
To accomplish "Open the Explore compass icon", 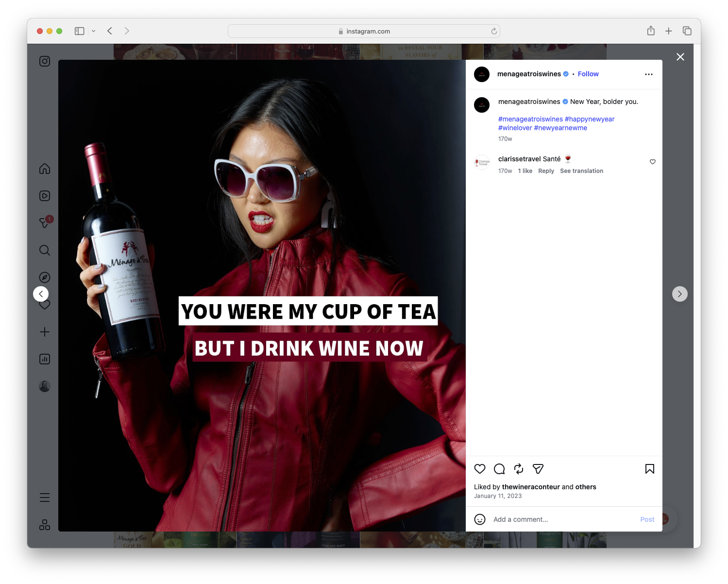I will click(44, 277).
